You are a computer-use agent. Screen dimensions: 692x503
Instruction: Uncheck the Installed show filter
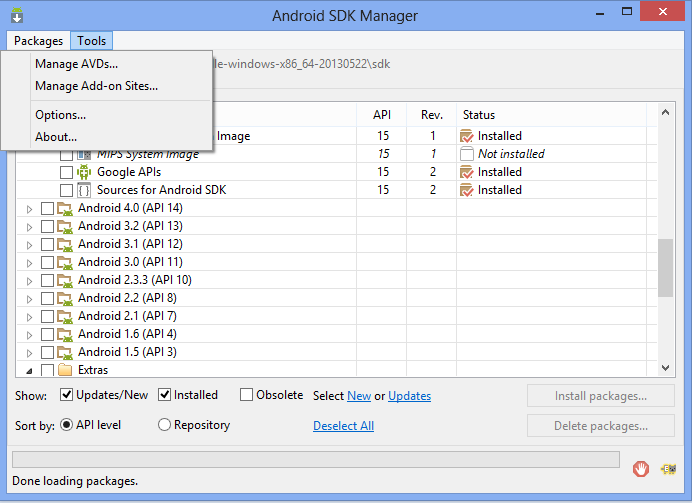164,395
